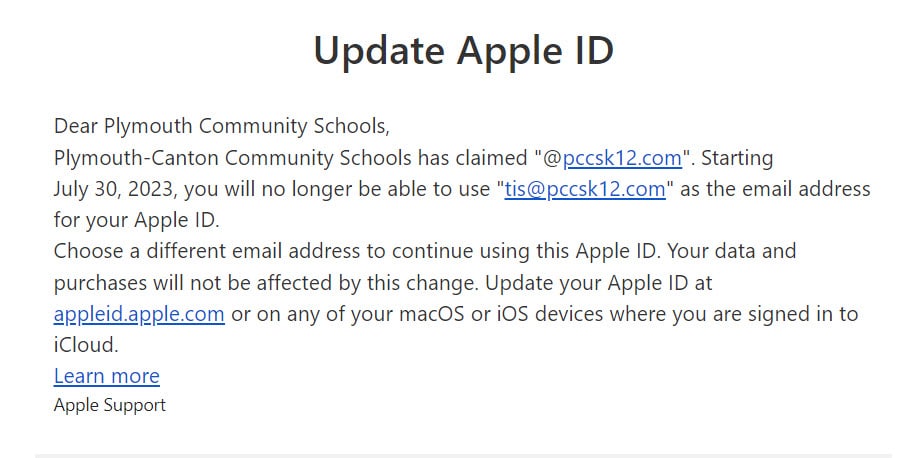Visit the appleid.apple.com link

139,314
